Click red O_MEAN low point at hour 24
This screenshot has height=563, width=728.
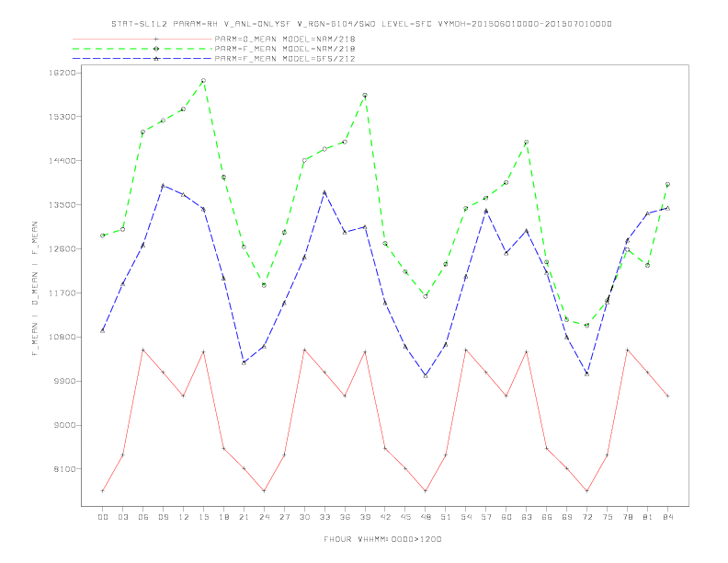point(264,491)
